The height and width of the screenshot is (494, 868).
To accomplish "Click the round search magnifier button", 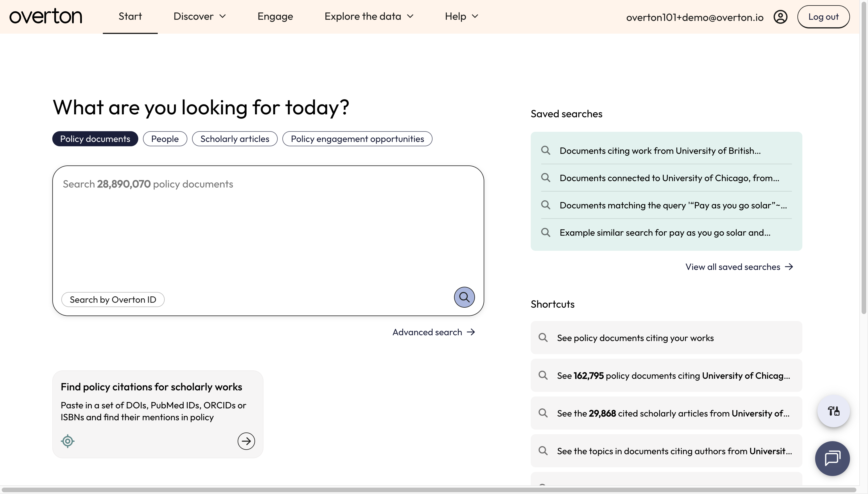I will point(464,297).
